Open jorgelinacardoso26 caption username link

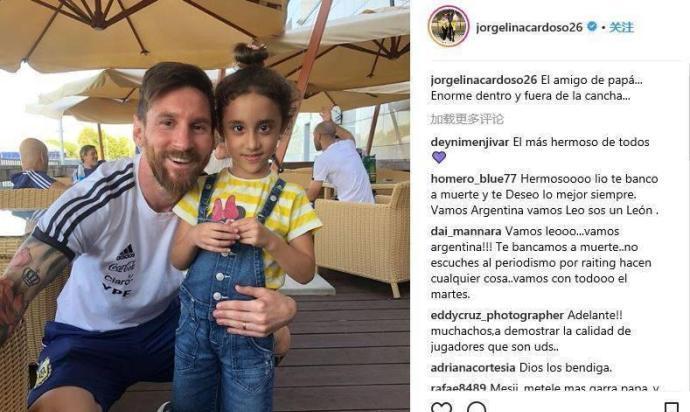(x=484, y=80)
